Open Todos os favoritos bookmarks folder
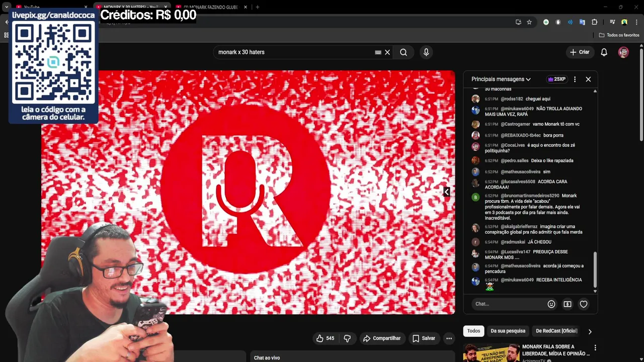This screenshot has width=644, height=362. pos(619,35)
